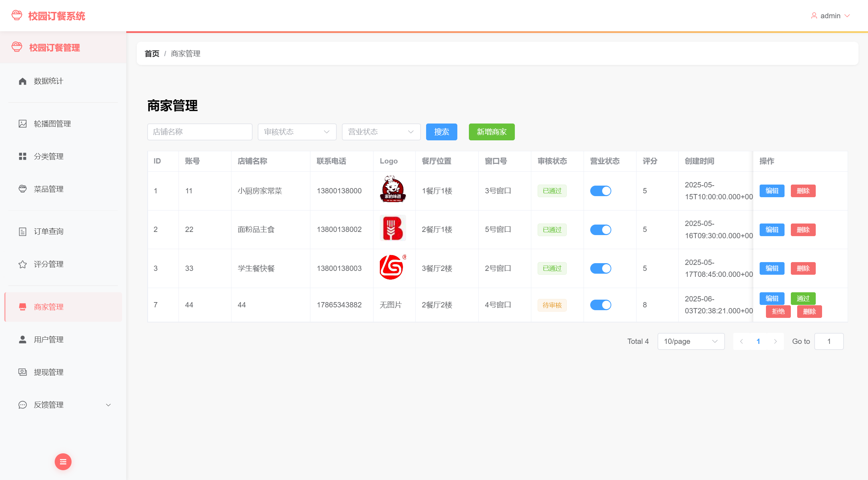Viewport: 868px width, 480px height.
Task: Click the grid icon for 分类管理
Action: [22, 156]
